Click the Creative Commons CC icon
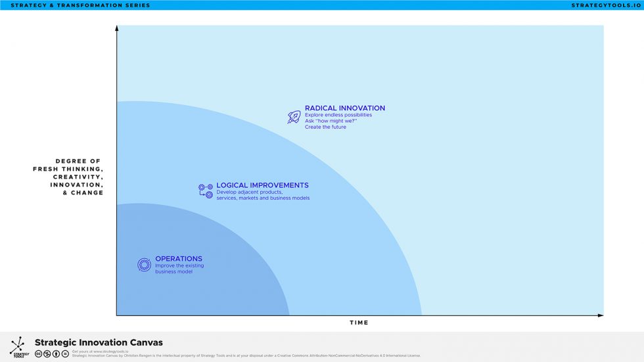This screenshot has height=362, width=644. pyautogui.click(x=39, y=354)
